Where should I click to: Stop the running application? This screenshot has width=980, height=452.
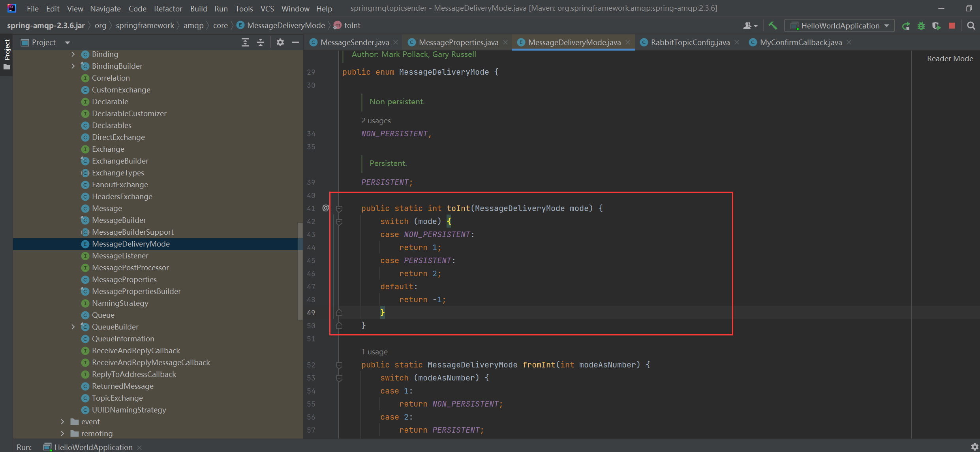point(952,26)
